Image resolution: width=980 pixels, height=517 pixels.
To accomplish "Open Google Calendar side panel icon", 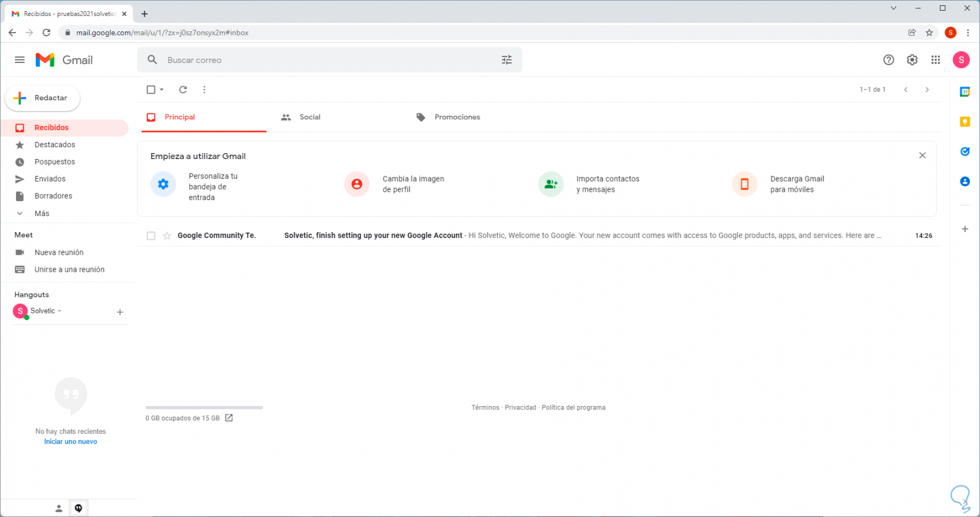I will click(965, 92).
